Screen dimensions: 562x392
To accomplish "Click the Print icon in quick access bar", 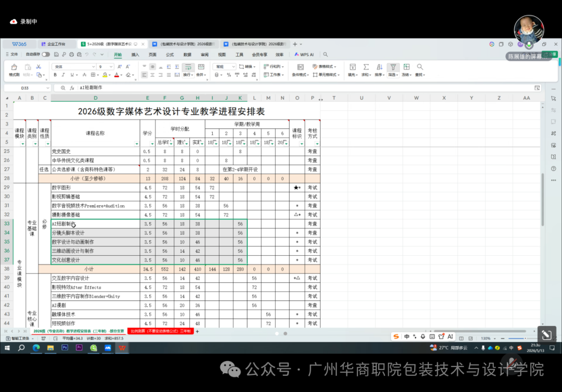I will pos(71,55).
